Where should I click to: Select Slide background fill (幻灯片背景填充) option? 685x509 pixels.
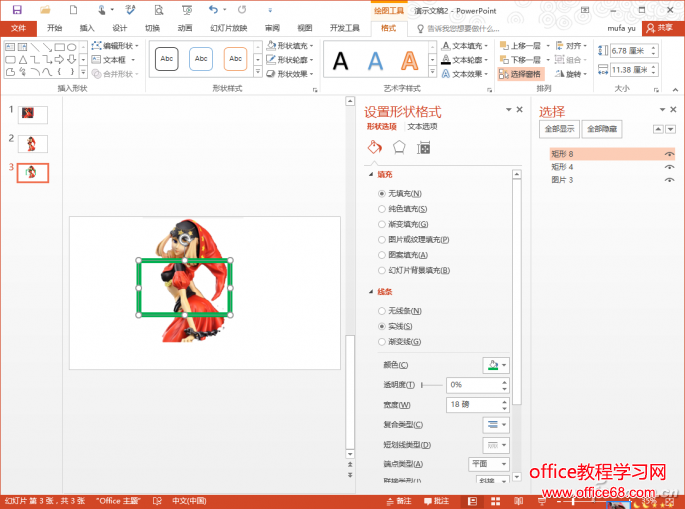pyautogui.click(x=381, y=270)
